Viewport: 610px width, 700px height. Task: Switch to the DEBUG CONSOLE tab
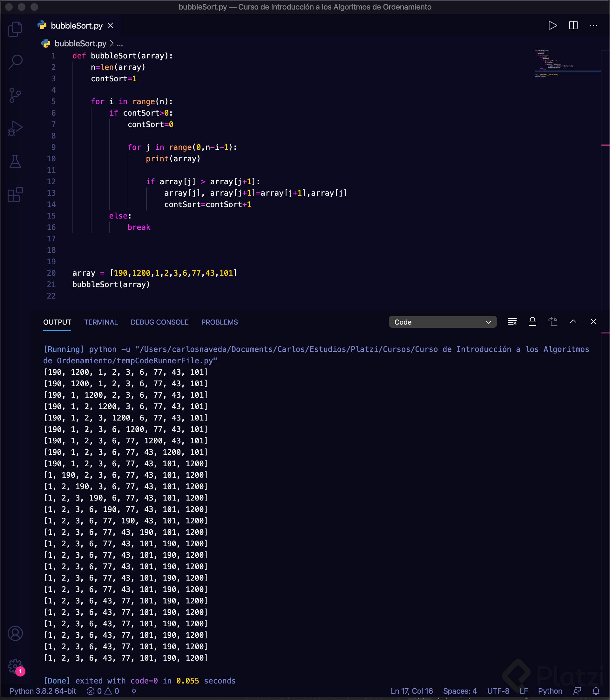(x=159, y=322)
